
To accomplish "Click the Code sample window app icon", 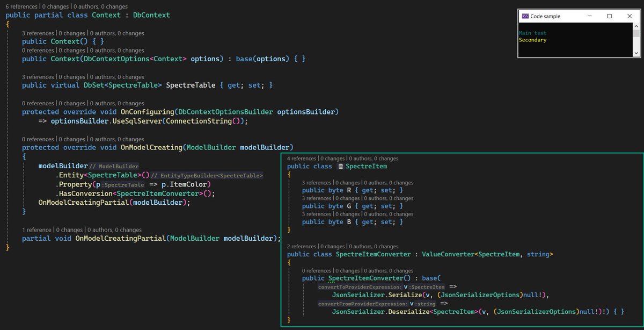I will (x=525, y=16).
